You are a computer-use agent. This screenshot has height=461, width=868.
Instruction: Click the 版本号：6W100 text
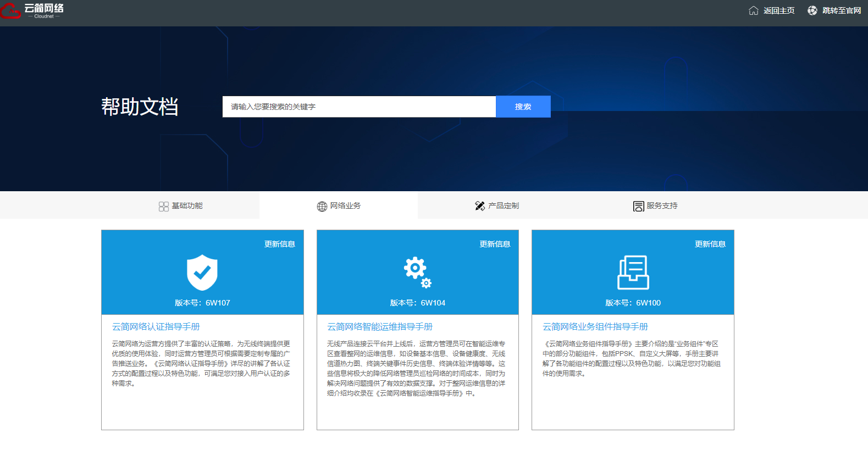(633, 303)
